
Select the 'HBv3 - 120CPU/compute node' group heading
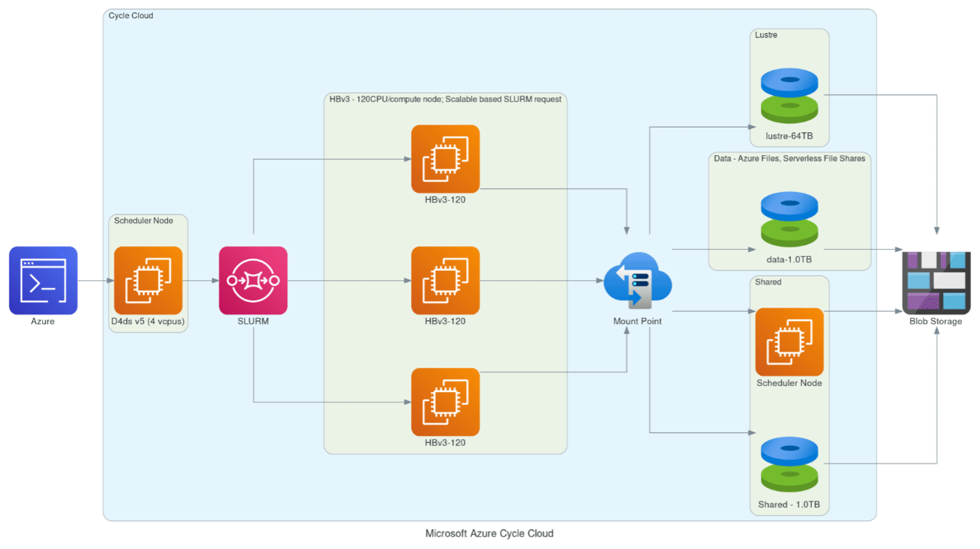point(445,99)
